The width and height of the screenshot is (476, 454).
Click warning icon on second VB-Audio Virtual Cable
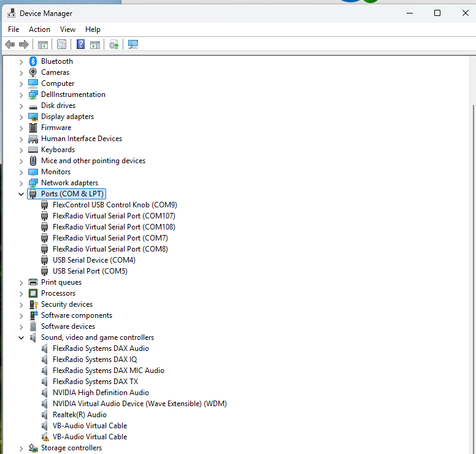(x=46, y=438)
